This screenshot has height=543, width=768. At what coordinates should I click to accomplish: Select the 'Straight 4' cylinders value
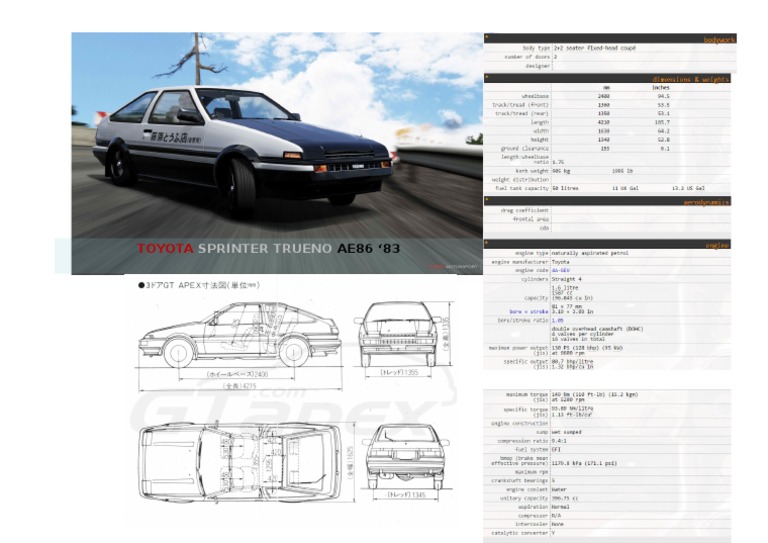tap(567, 279)
